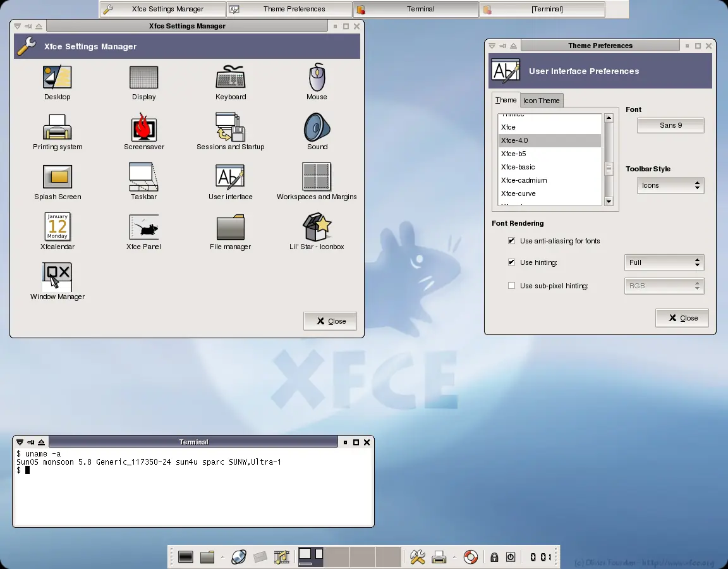Open the Desktop settings icon
The image size is (728, 569).
tap(57, 77)
